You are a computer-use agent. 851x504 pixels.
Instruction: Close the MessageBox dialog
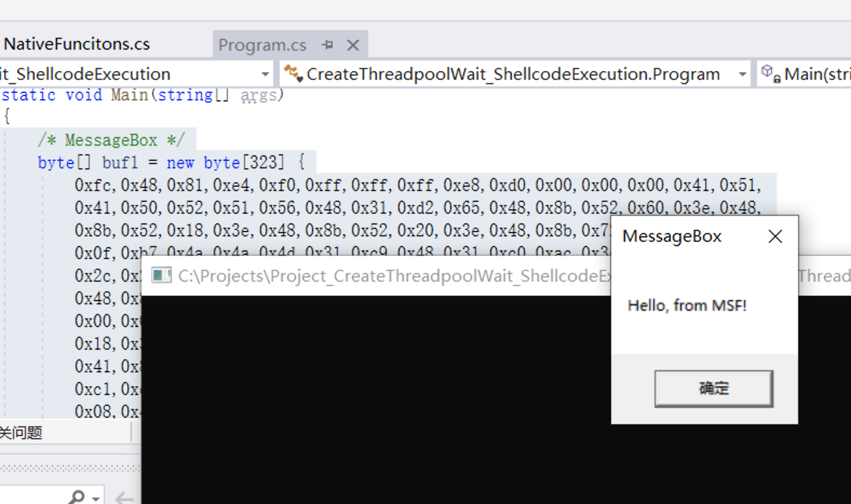click(775, 236)
